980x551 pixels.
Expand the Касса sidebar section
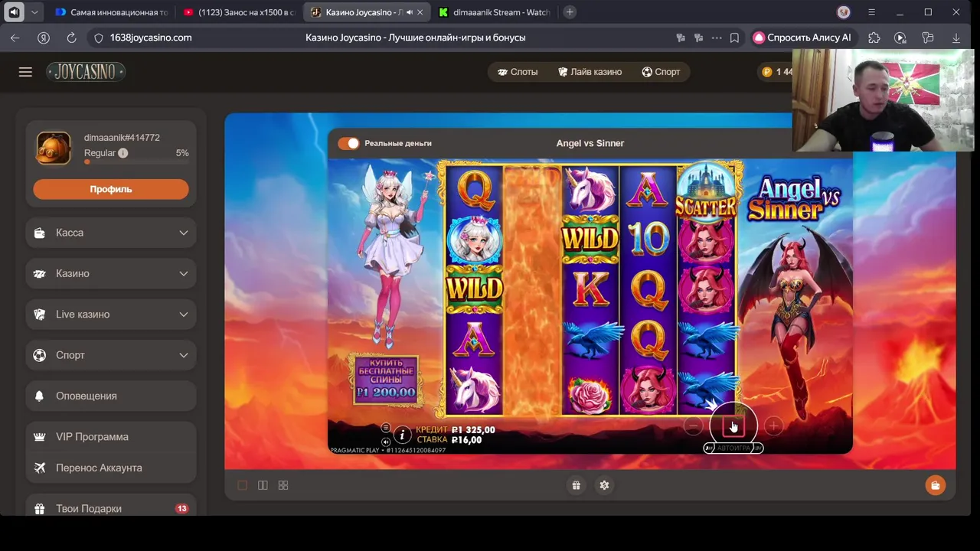coord(111,233)
